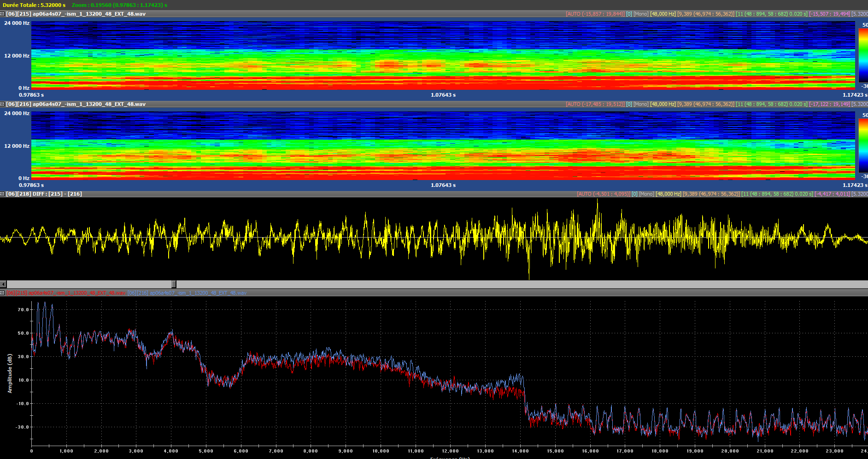Screen dimensions: 868x459
Task: Click the color scale bar of first spectrogram
Action: (x=862, y=55)
